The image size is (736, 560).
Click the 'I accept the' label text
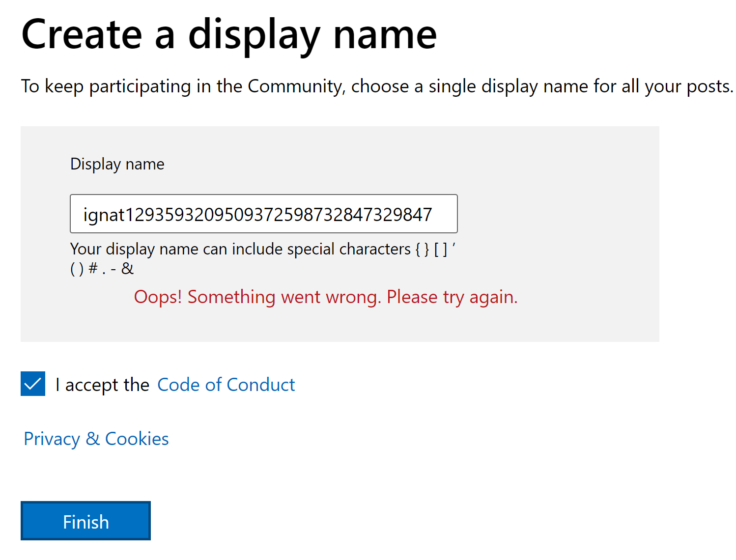(102, 385)
